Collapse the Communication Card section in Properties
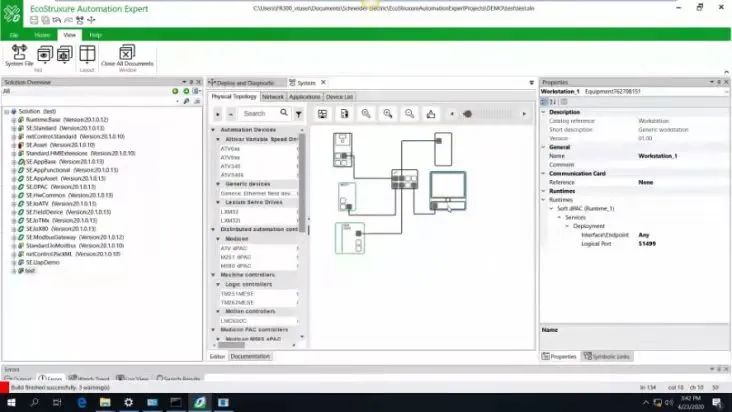 (x=543, y=173)
